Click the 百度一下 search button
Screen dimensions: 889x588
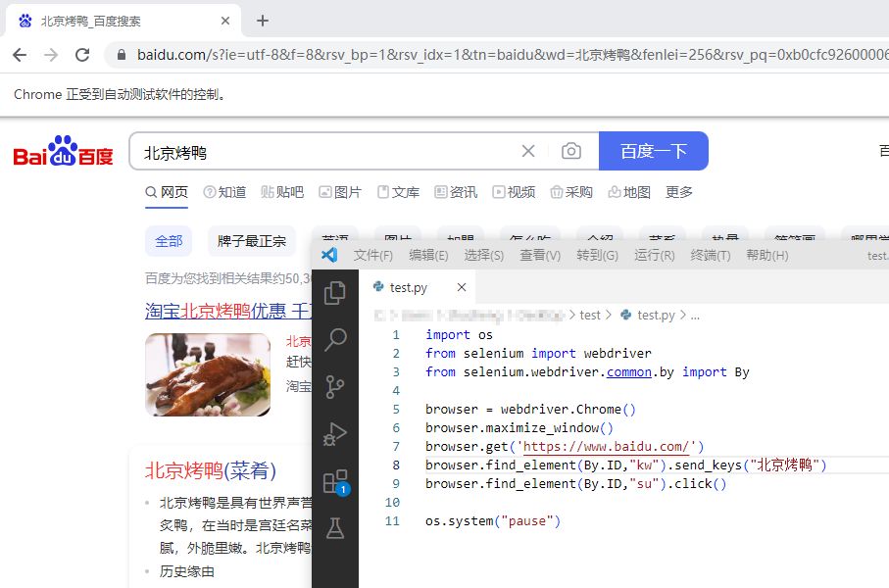(653, 151)
